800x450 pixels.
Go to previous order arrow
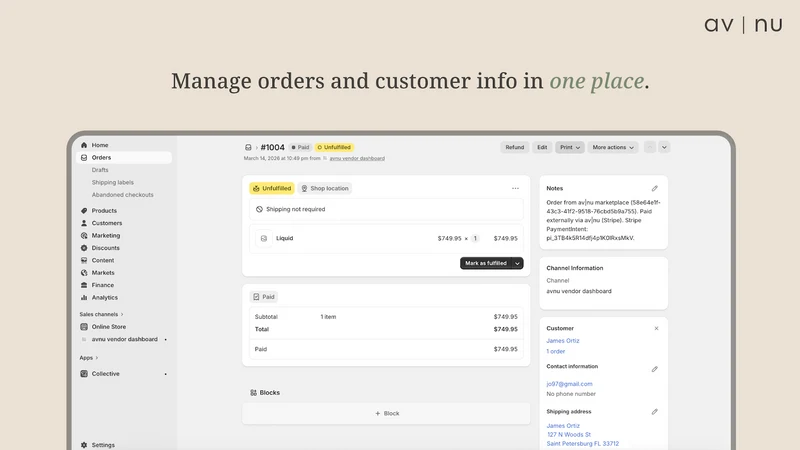click(x=649, y=147)
